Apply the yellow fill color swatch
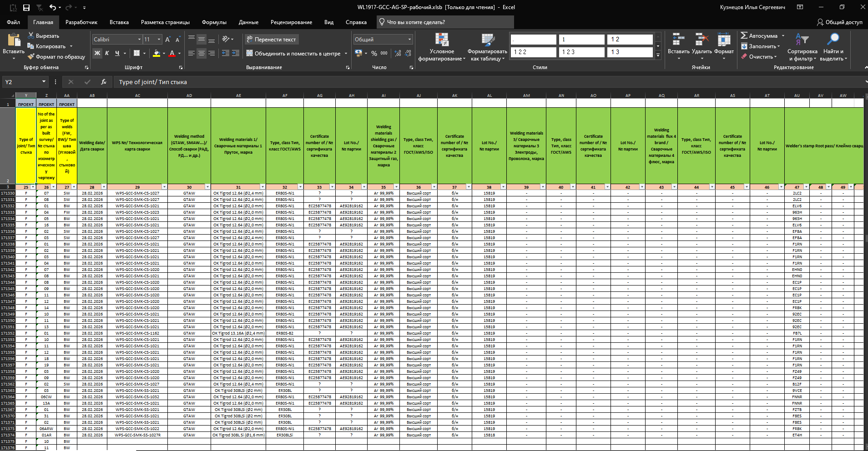Screen dimensions: 868x451 coord(156,53)
